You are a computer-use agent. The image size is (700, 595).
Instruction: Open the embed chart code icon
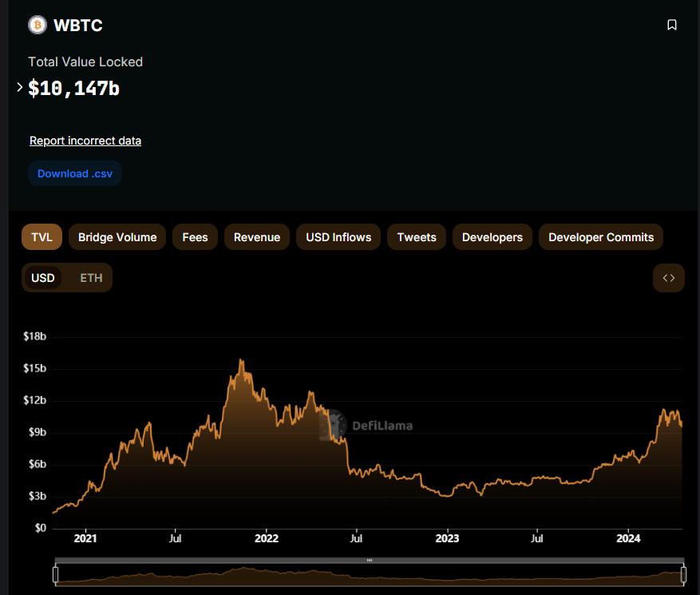coord(668,278)
